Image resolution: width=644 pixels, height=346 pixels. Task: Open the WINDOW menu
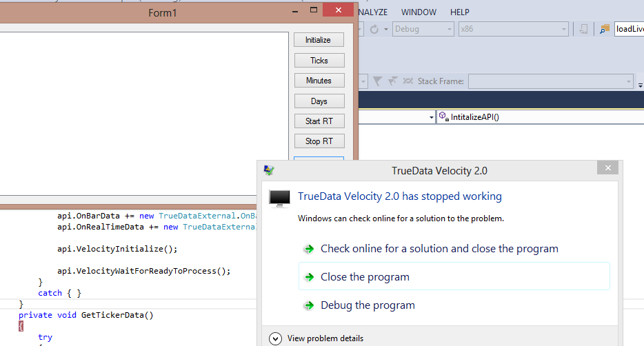tap(419, 12)
